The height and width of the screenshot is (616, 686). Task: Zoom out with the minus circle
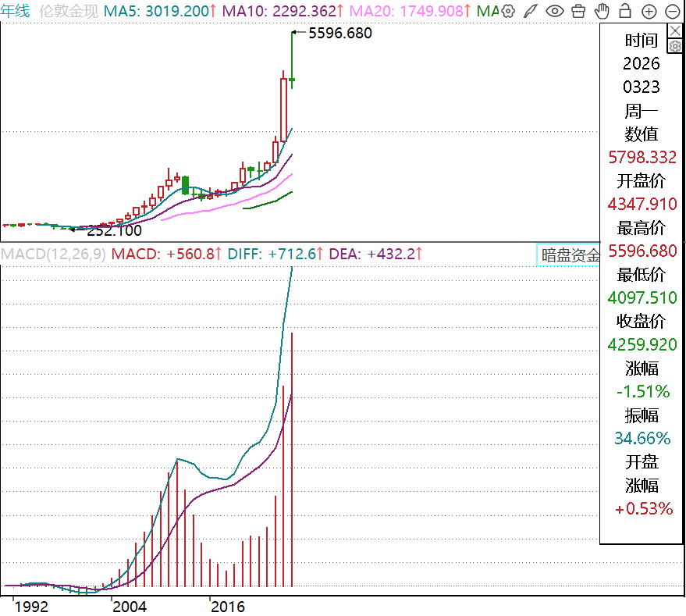(672, 11)
